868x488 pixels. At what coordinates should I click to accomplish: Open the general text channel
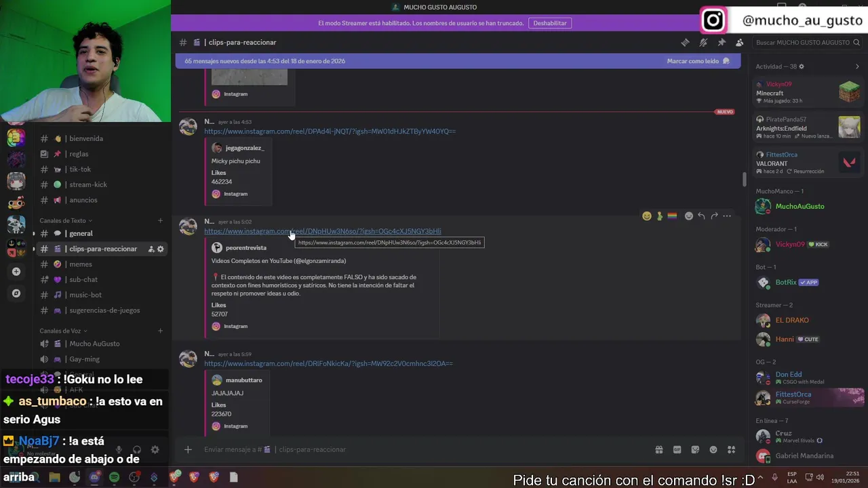pos(81,233)
